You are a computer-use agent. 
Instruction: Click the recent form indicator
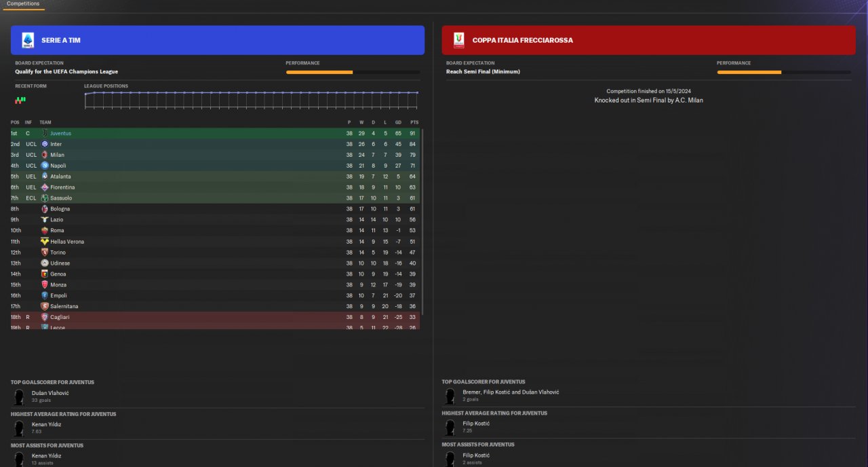(x=20, y=100)
